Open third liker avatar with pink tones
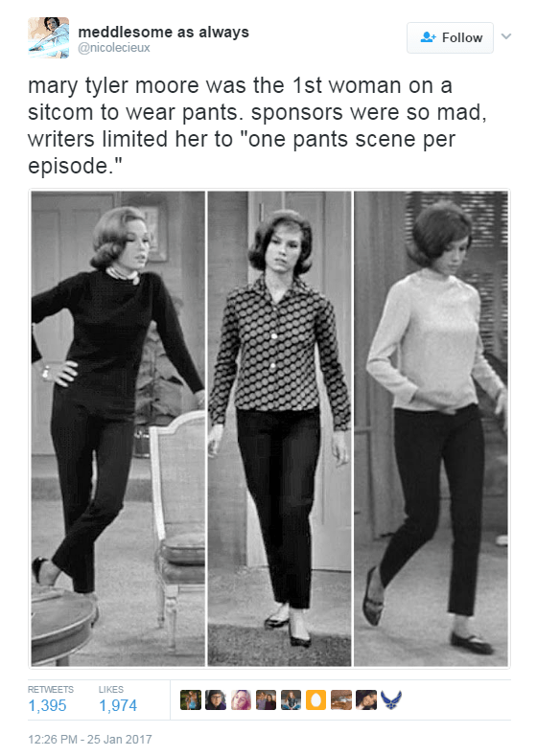Screen dimensions: 537x756 click(x=241, y=700)
